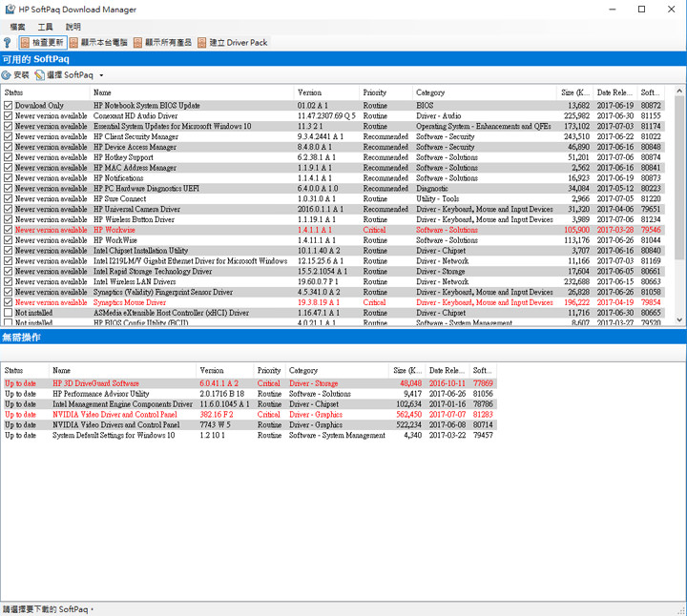Viewport: 687px width, 616px height.
Task: Click the help question mark icon
Action: tap(8, 43)
